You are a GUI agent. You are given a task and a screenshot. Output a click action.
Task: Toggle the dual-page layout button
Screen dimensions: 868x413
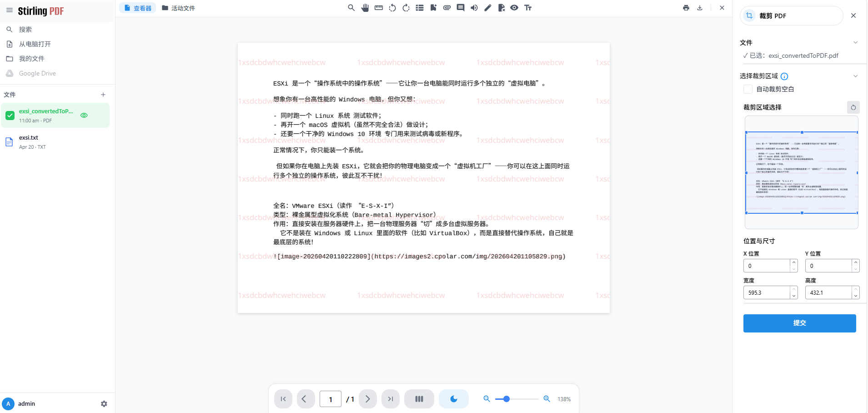click(419, 399)
